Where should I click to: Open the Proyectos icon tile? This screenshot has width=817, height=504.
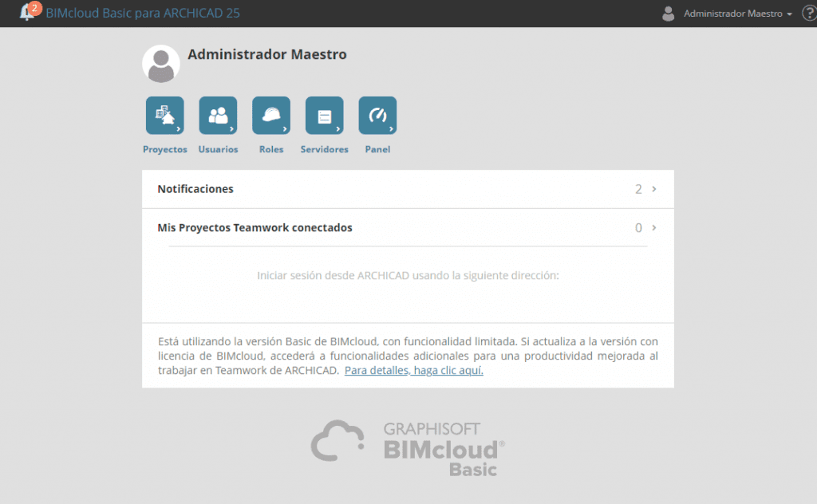point(164,116)
